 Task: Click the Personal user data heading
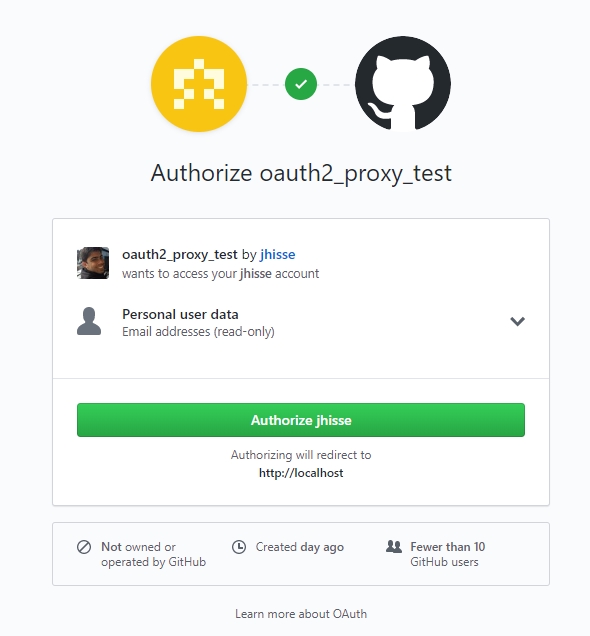point(180,314)
